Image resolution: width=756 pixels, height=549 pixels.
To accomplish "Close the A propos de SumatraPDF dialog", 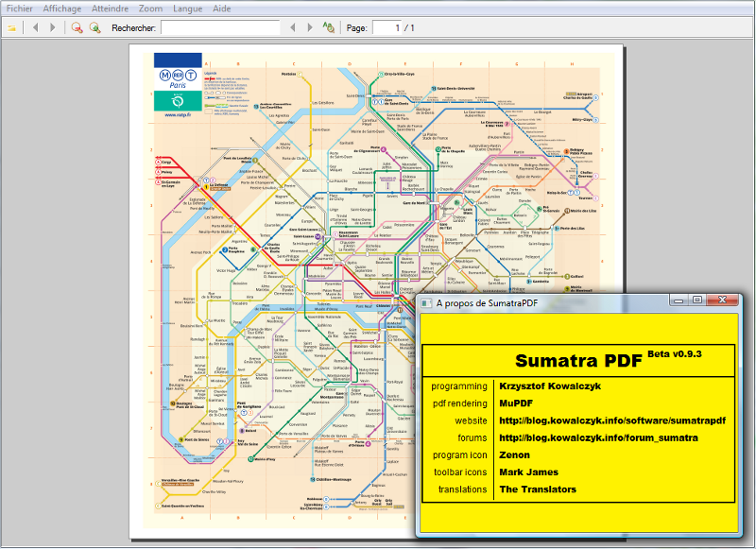I will click(x=722, y=300).
